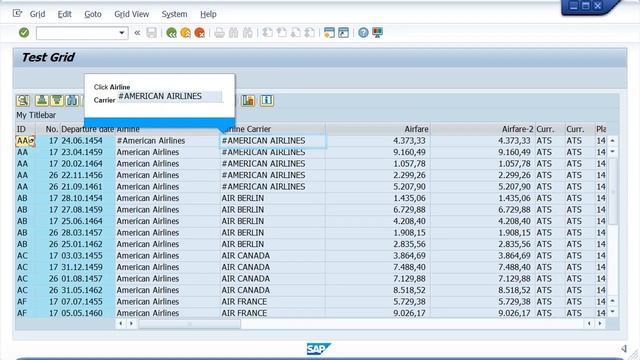
Task: Click the Sort Ascending icon in grid toolbar
Action: [42, 100]
